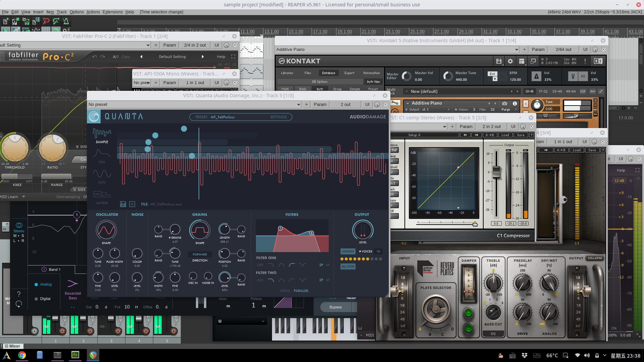
Task: Click the red Undo toolbar icon
Action: (46, 21)
